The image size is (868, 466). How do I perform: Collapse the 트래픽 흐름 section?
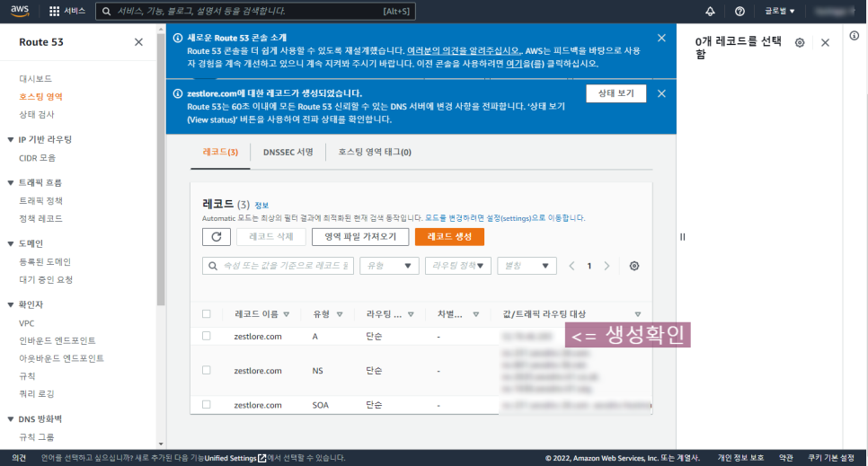(x=11, y=182)
